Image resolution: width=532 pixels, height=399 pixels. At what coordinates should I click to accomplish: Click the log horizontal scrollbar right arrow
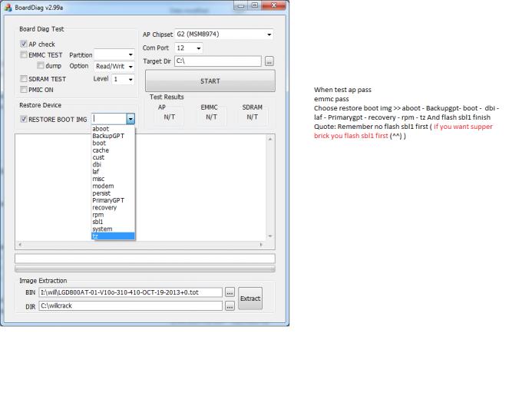[261, 245]
